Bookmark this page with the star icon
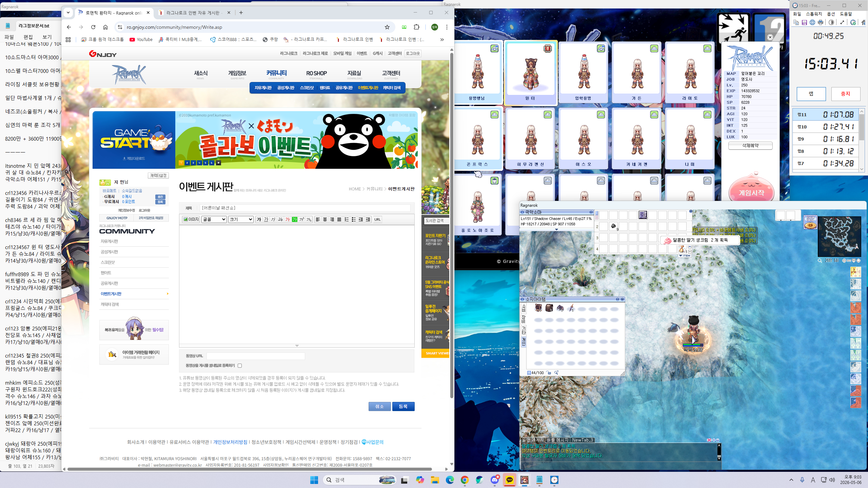 tap(387, 27)
